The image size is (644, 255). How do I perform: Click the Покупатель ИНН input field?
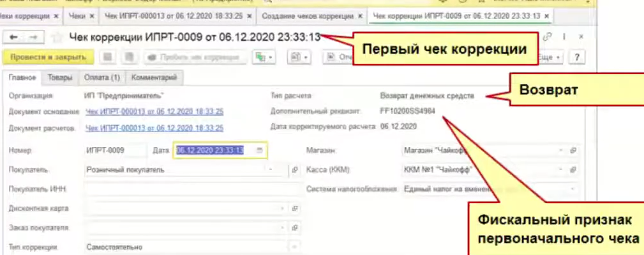[192, 189]
